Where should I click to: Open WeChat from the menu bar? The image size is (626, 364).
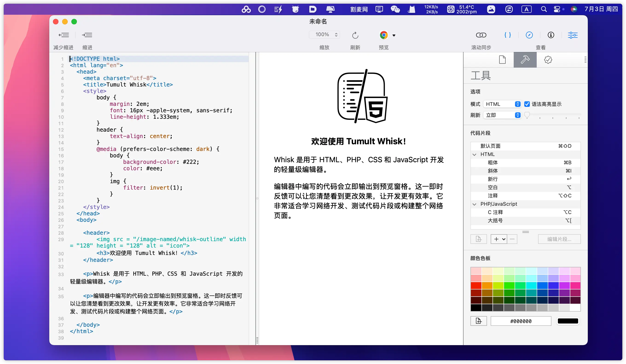pos(395,9)
